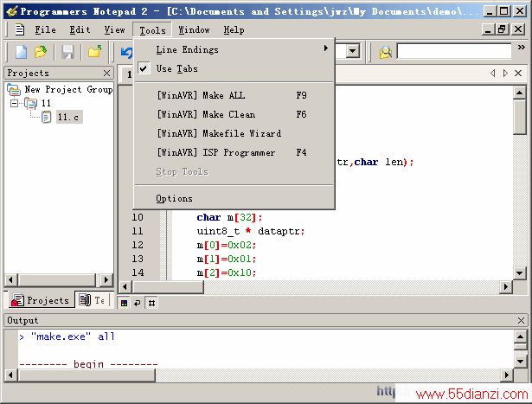Minimize the inner document window
The width and height of the screenshot is (532, 404).
tap(488, 29)
